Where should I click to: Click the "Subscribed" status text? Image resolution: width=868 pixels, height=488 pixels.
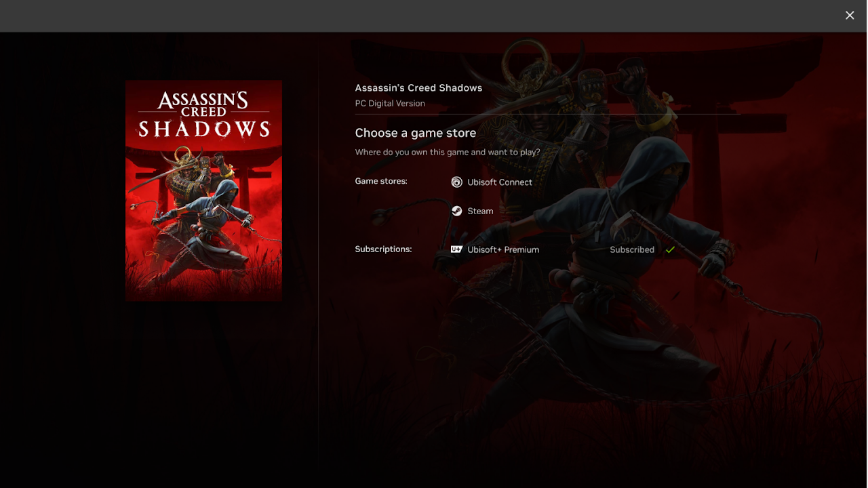point(632,249)
